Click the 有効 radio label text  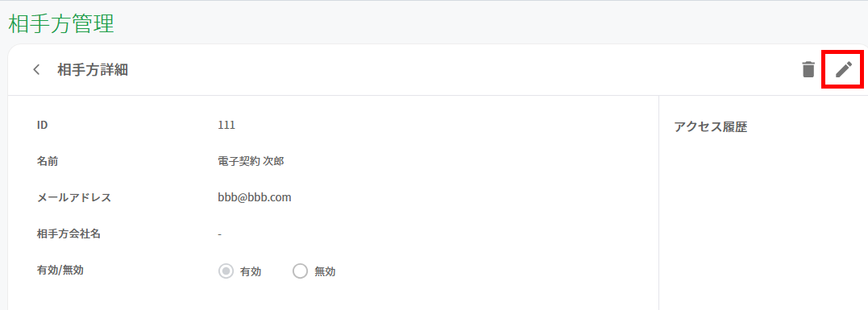click(x=251, y=272)
